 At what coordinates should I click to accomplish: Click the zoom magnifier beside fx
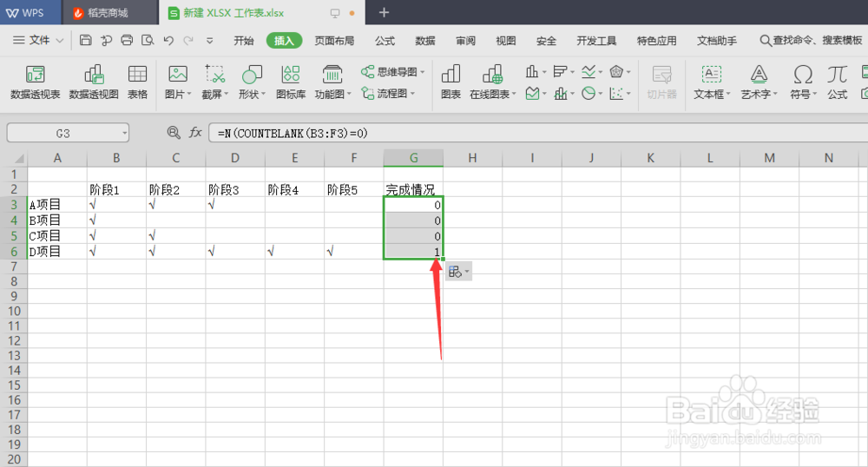174,132
